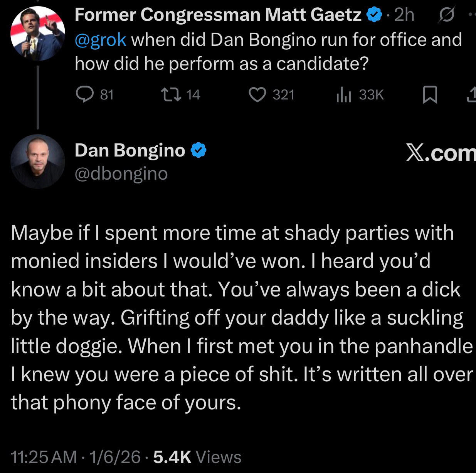476x473 pixels.
Task: View analytics for the 33K views post
Action: [x=343, y=94]
